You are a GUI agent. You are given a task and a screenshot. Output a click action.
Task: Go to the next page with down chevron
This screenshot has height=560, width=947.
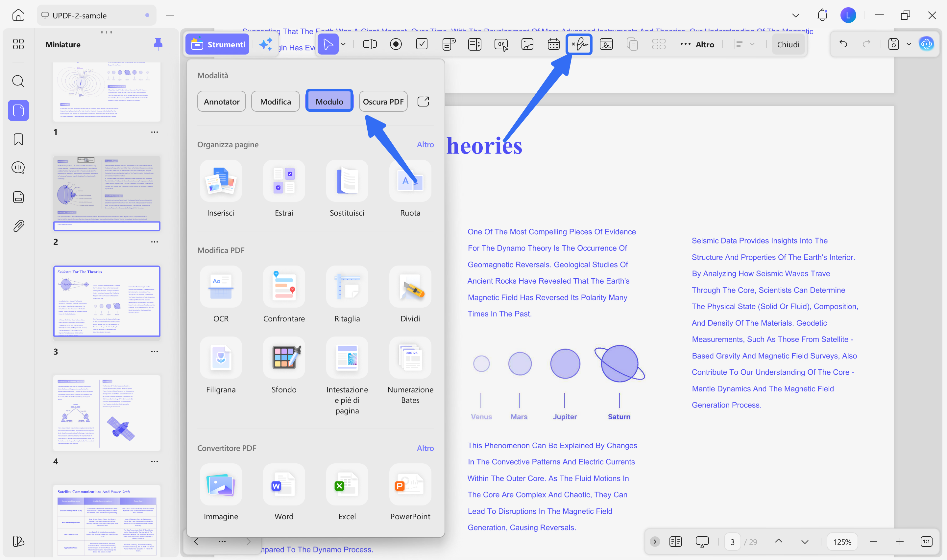pos(805,542)
